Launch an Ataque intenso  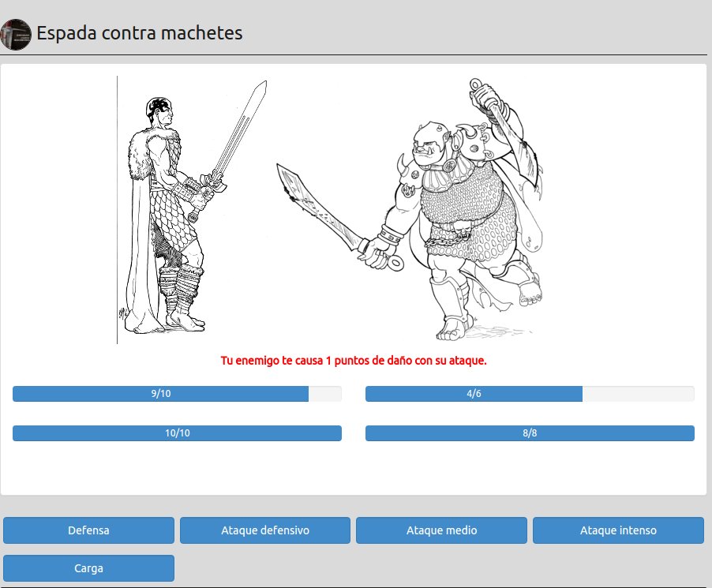(x=618, y=530)
